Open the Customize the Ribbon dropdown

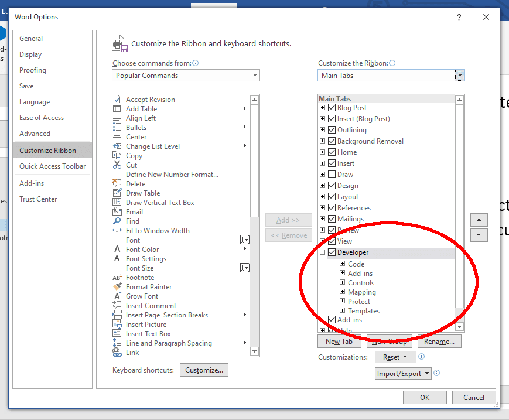(x=391, y=76)
